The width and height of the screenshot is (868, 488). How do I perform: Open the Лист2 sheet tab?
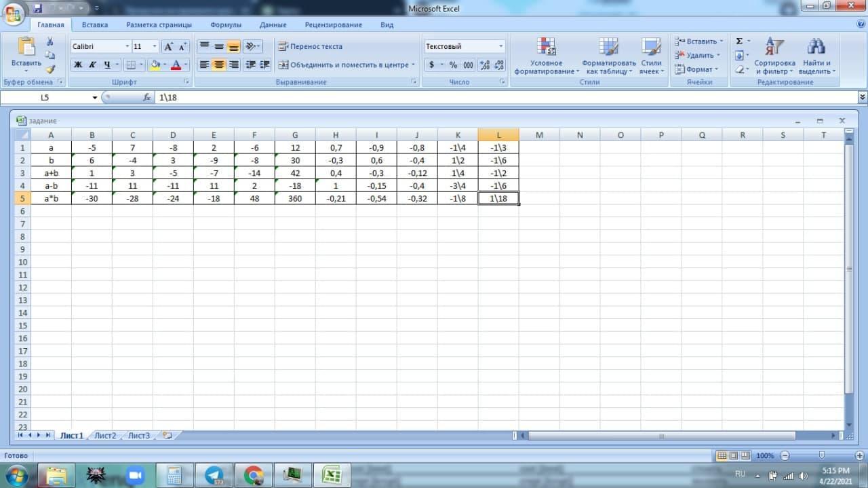105,436
